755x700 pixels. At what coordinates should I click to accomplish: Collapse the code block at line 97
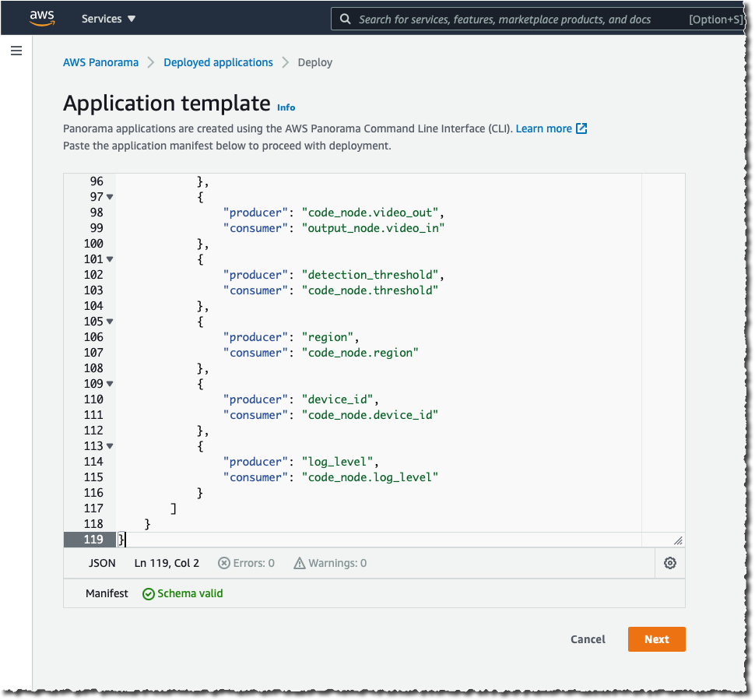[110, 197]
